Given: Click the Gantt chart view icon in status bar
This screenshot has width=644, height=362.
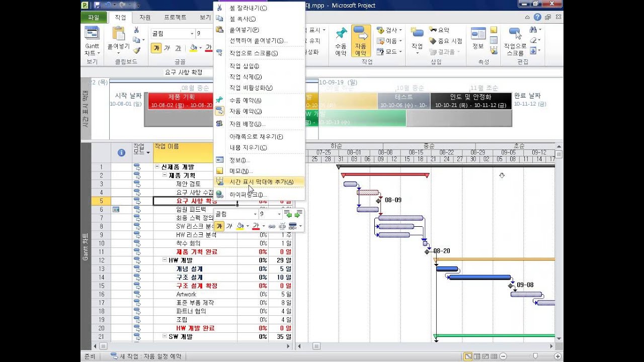Looking at the screenshot, I should [x=468, y=356].
